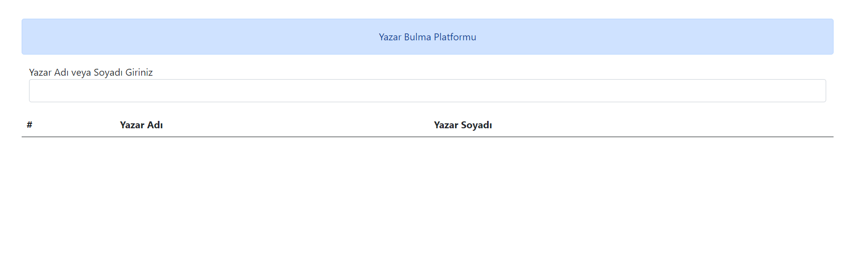The image size is (868, 259).
Task: Click the author name search input field
Action: [x=427, y=91]
